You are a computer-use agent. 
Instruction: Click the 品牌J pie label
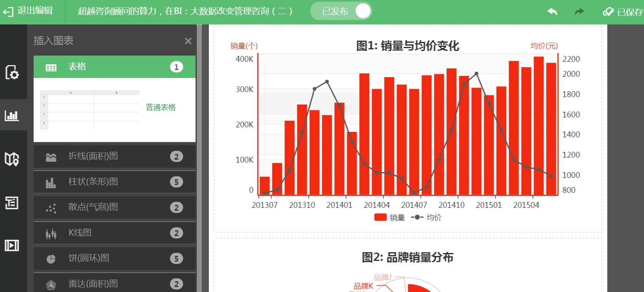383,277
